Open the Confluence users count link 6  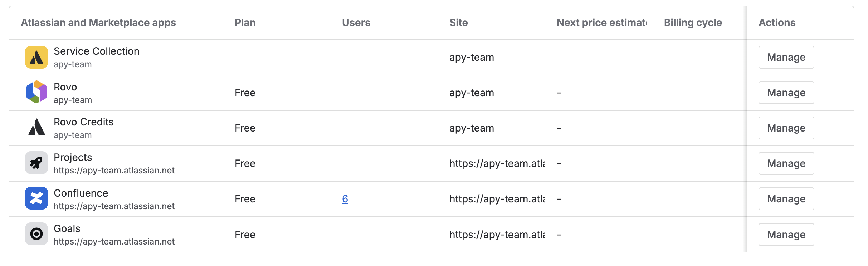tap(345, 199)
